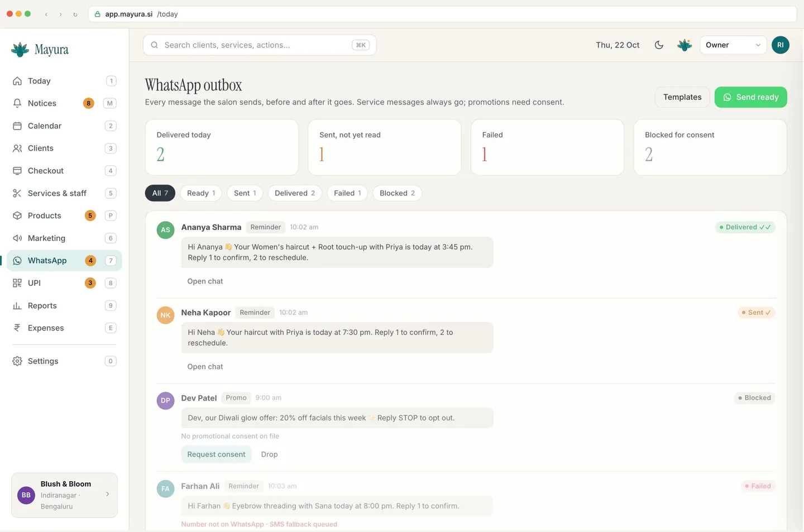804x532 pixels.
Task: Open the Checkout card icon
Action: pos(17,170)
